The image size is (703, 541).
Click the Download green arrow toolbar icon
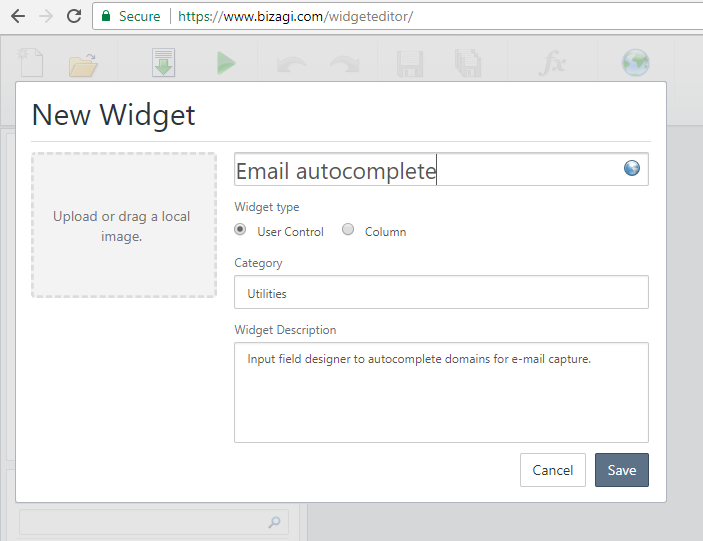pyautogui.click(x=163, y=63)
